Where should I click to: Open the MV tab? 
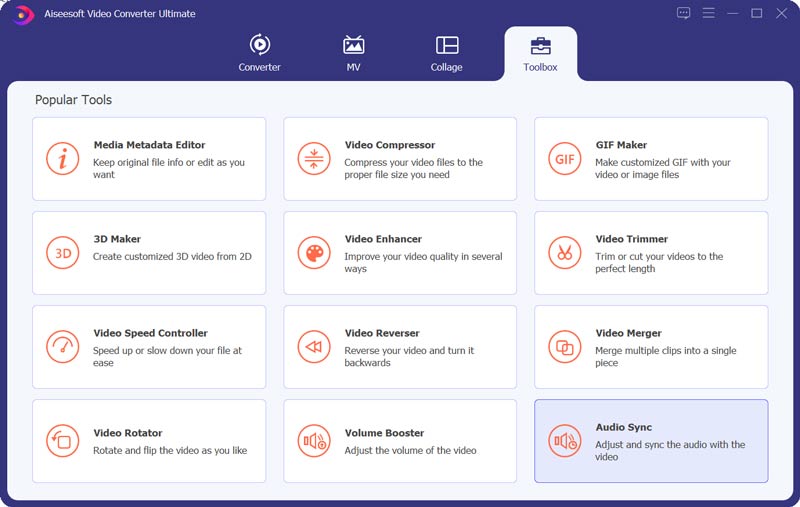point(353,53)
